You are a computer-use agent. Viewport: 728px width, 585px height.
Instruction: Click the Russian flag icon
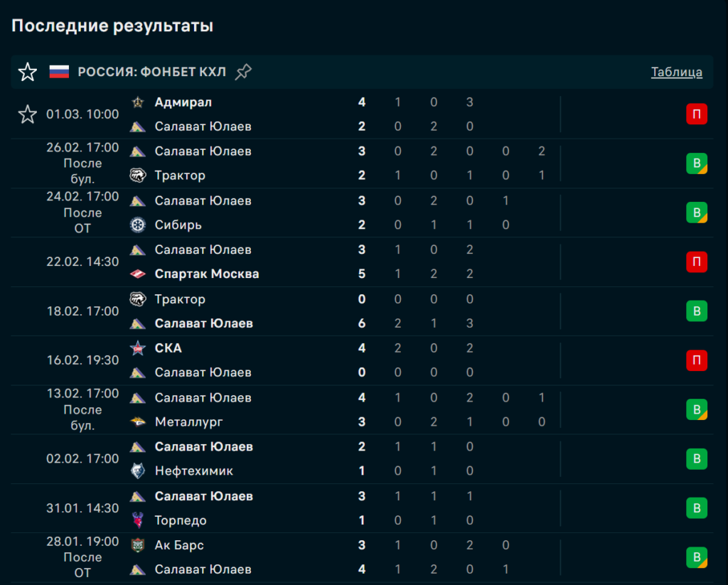point(59,72)
